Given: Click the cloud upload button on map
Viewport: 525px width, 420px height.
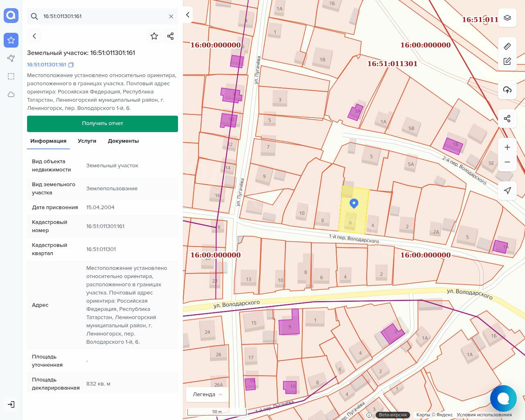Looking at the screenshot, I should click(x=507, y=90).
